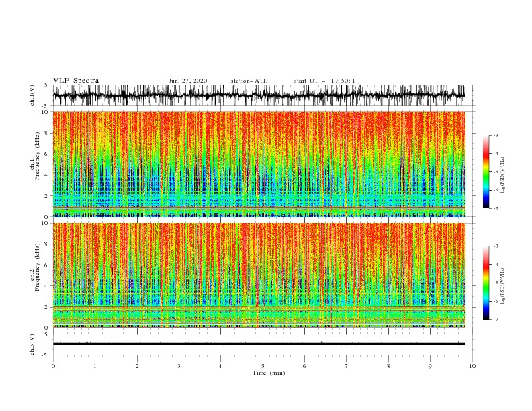Click the "-3" tick on ch.1 colorbar

[x=495, y=135]
